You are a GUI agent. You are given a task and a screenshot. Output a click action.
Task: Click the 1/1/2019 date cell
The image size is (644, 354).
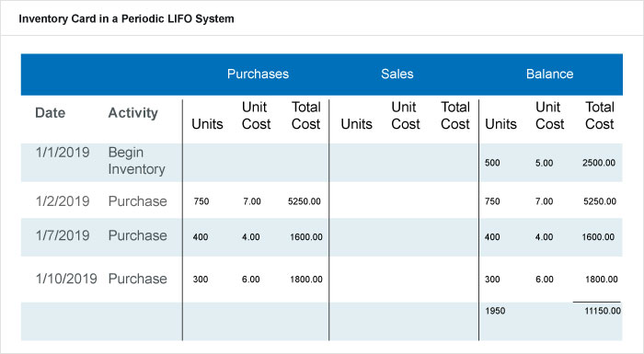click(63, 153)
